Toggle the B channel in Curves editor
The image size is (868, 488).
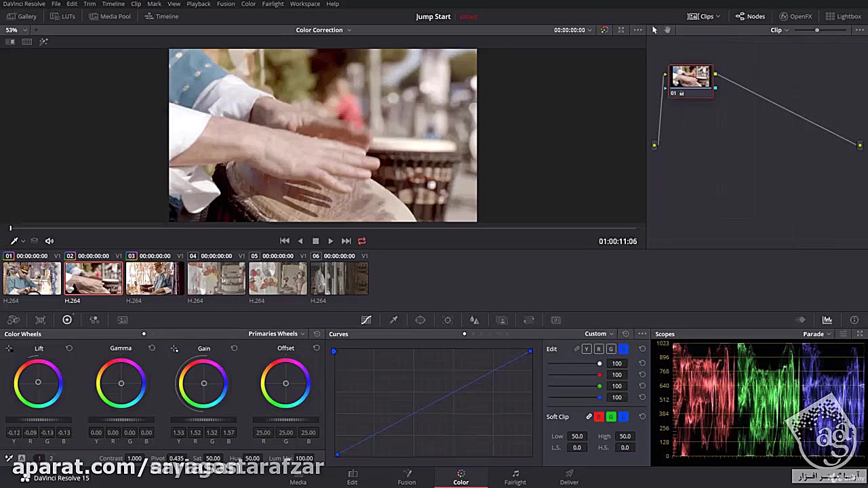pos(623,348)
